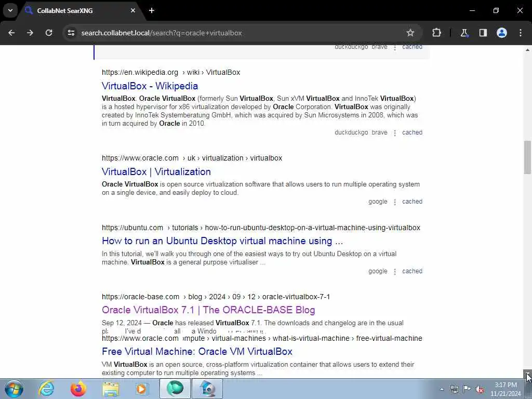532x399 pixels.
Task: Restore down the browser window
Action: point(496,10)
